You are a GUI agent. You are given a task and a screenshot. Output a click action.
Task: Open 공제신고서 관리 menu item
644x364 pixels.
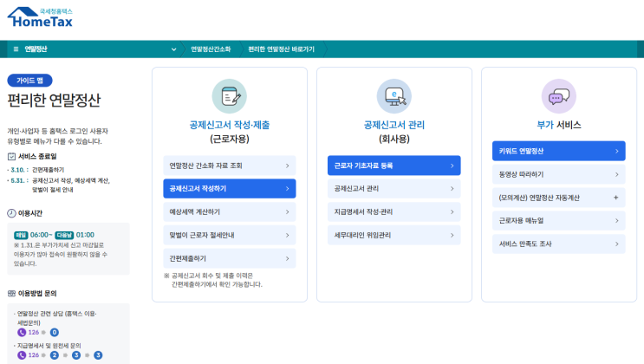pyautogui.click(x=394, y=189)
